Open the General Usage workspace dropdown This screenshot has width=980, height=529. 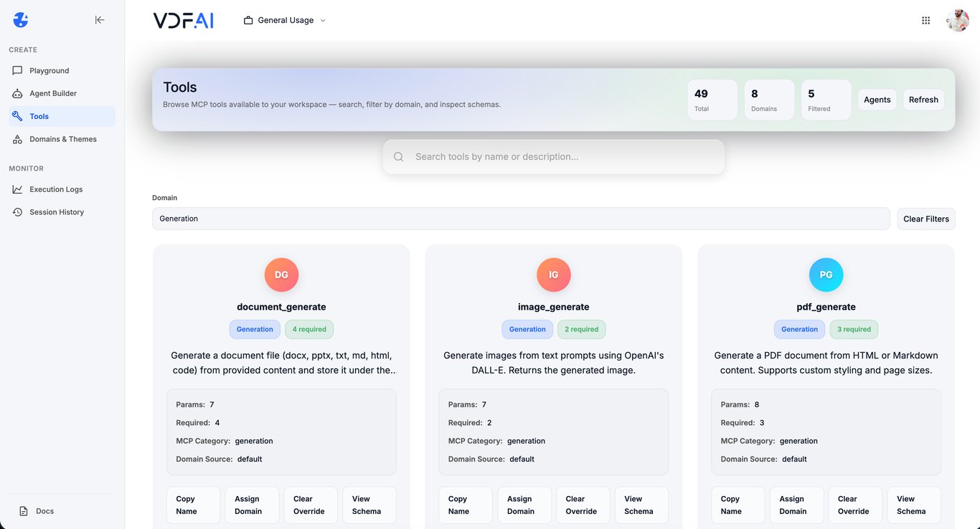[283, 20]
